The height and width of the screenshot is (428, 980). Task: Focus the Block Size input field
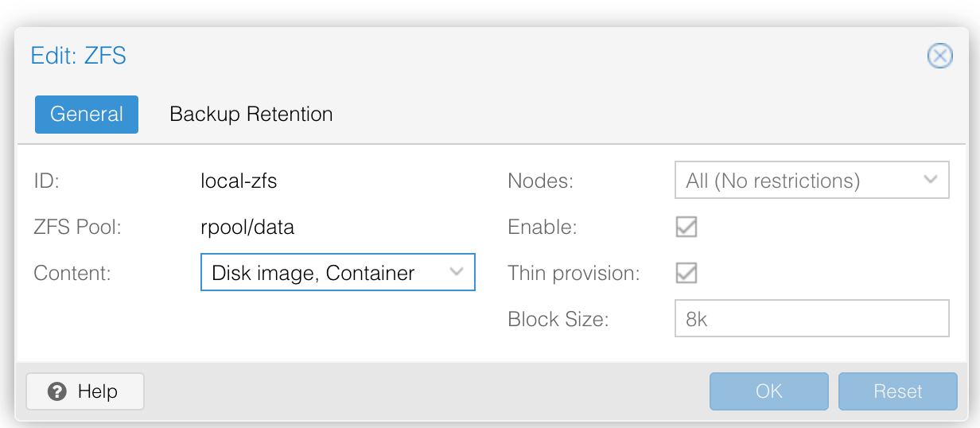[x=811, y=319]
